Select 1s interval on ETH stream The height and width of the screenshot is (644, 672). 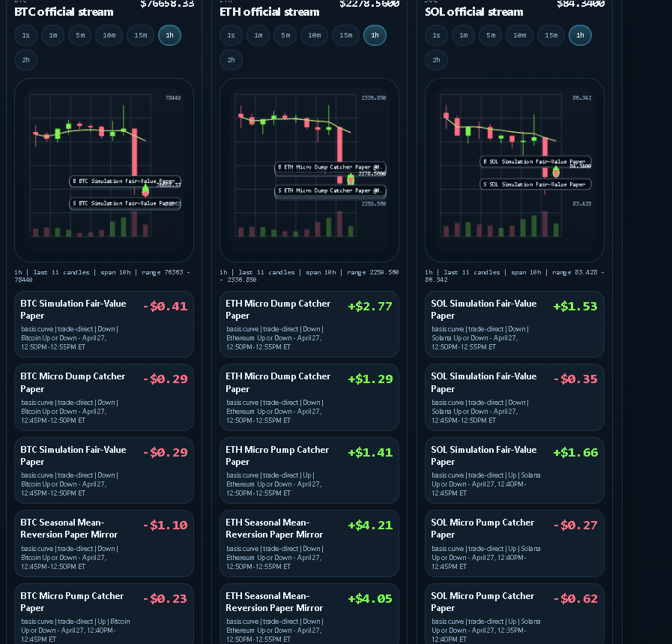coord(231,35)
